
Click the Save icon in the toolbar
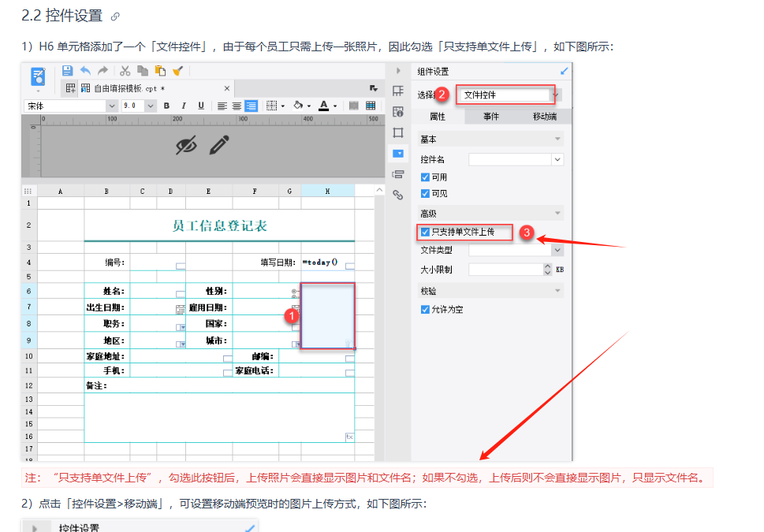(67, 71)
